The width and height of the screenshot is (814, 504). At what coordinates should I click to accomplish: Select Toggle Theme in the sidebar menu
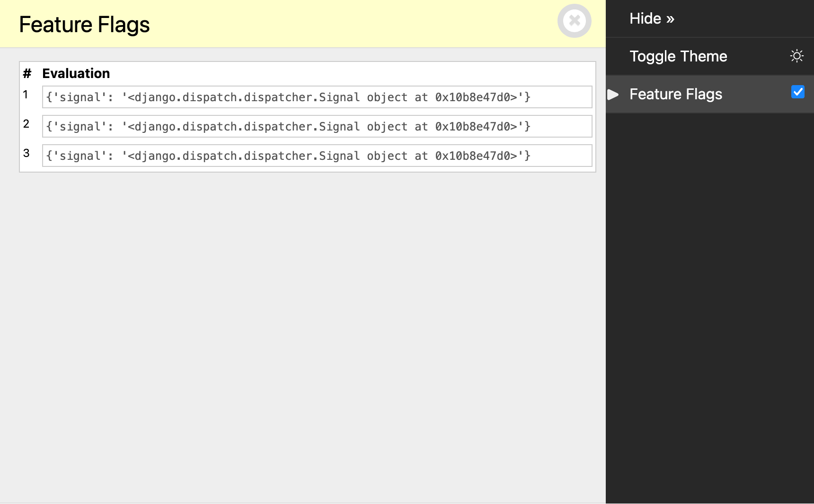point(678,56)
